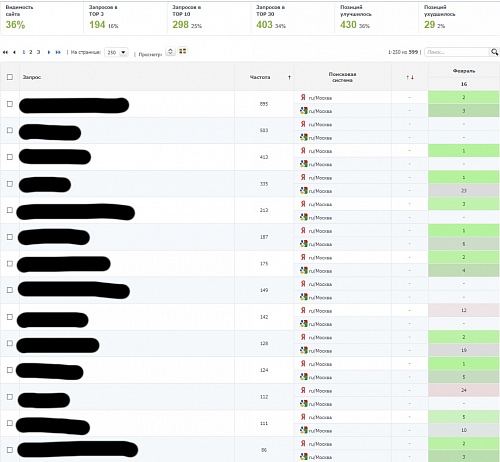This screenshot has height=462, width=500.
Task: Open page 2 of results
Action: pyautogui.click(x=31, y=52)
